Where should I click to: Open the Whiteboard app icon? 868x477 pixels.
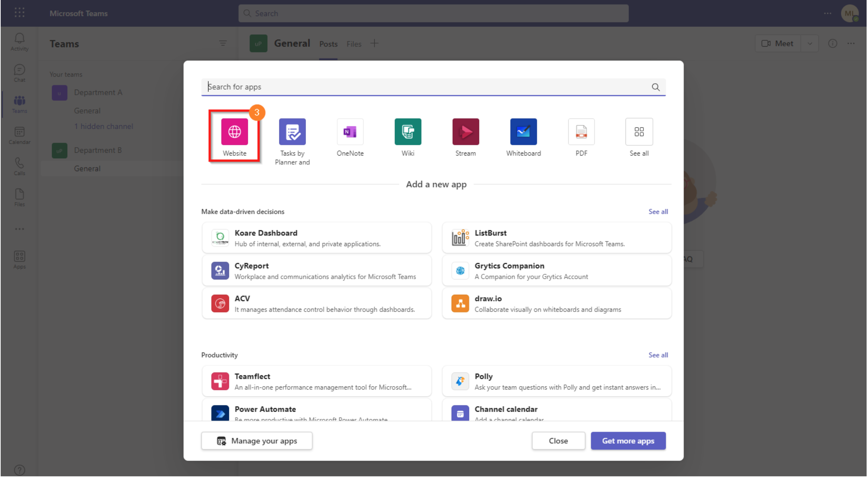[523, 132]
